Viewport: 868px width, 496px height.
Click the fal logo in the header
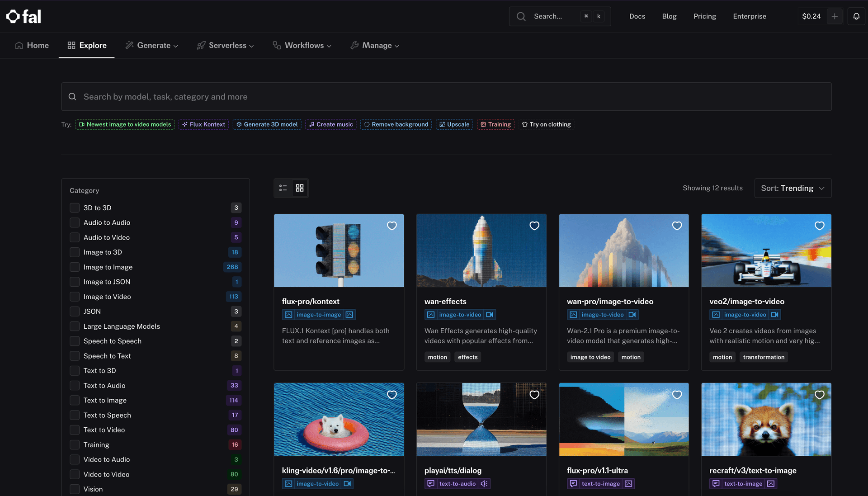(24, 17)
